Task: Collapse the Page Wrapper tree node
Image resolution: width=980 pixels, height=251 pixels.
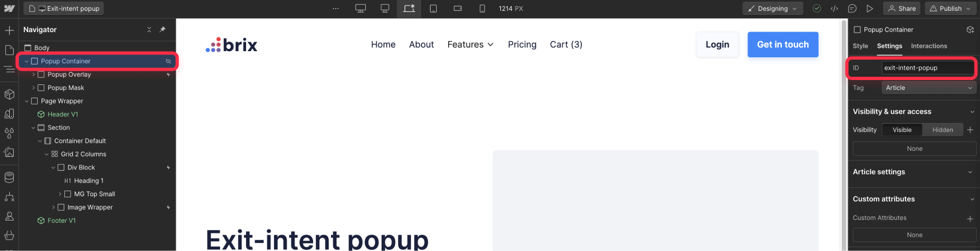Action: point(27,101)
